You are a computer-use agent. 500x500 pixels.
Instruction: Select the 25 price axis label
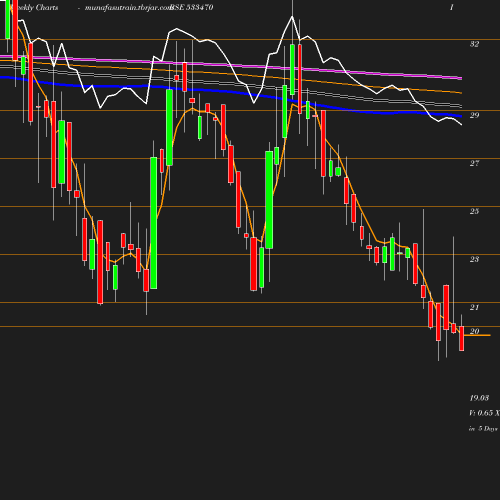point(475,211)
